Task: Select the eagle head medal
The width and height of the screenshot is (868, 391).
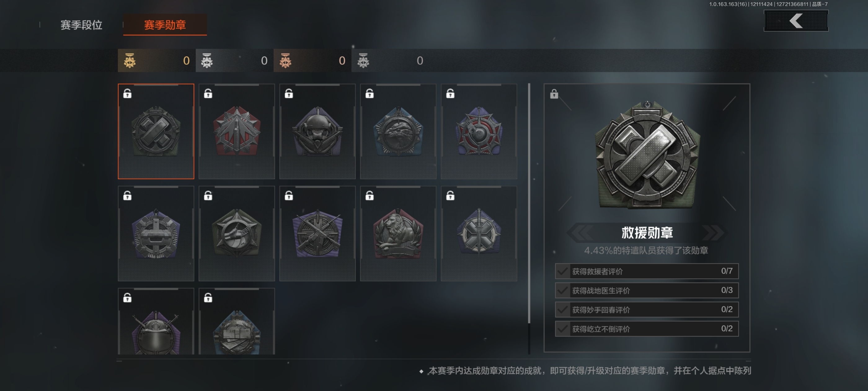Action: [x=398, y=131]
